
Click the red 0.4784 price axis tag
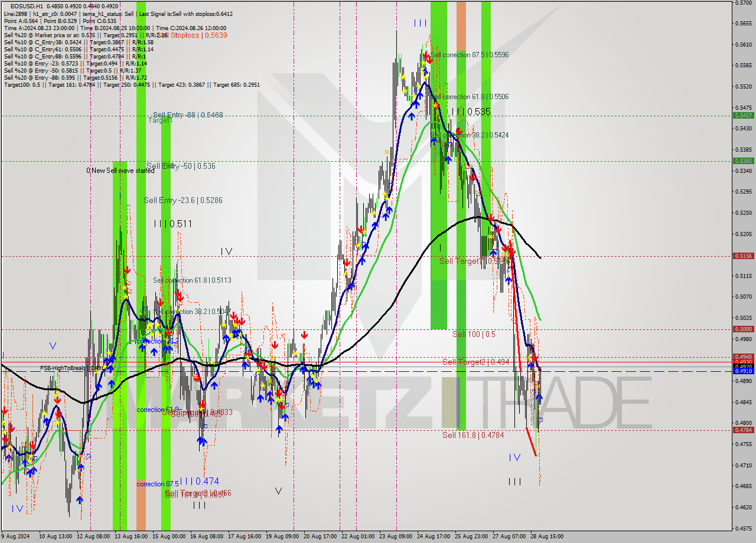pos(743,430)
